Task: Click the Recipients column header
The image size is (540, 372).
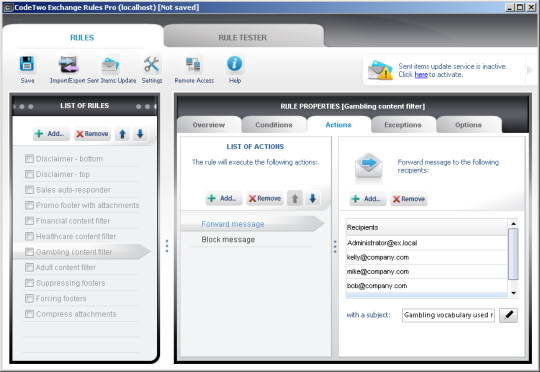Action: click(426, 227)
